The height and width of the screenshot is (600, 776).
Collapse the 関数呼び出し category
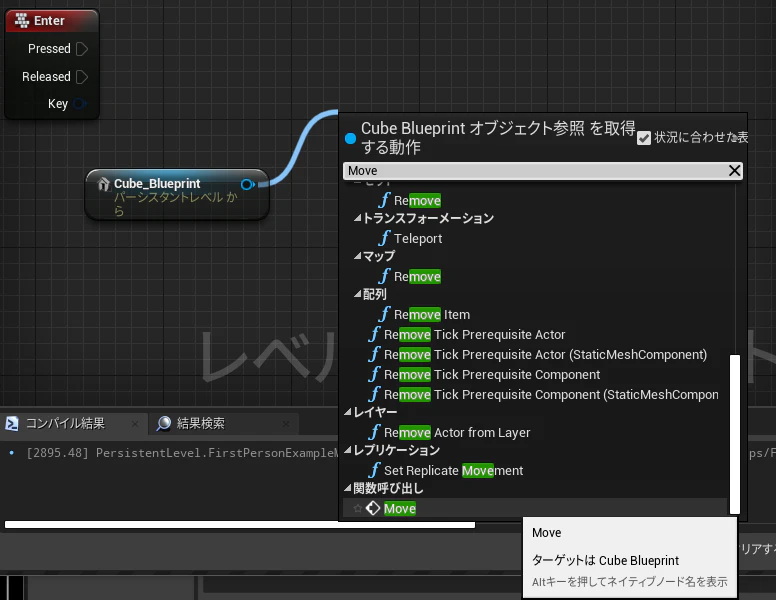coord(348,489)
